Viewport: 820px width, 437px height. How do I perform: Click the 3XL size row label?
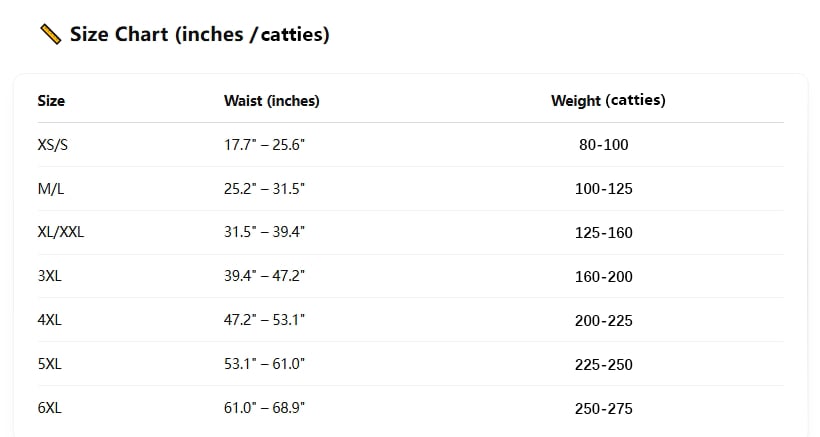[50, 276]
